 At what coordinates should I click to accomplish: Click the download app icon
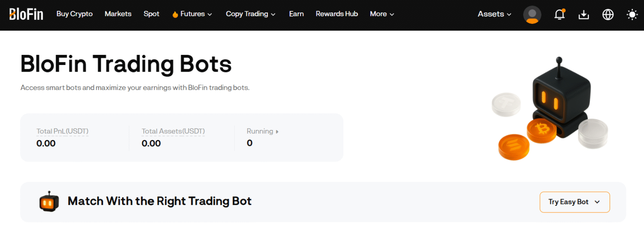(x=584, y=15)
